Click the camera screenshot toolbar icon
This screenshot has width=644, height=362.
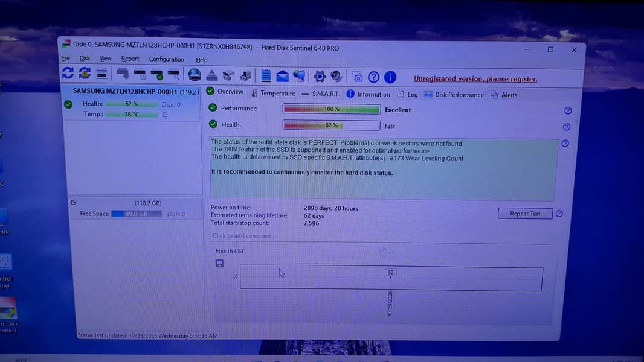tap(357, 77)
